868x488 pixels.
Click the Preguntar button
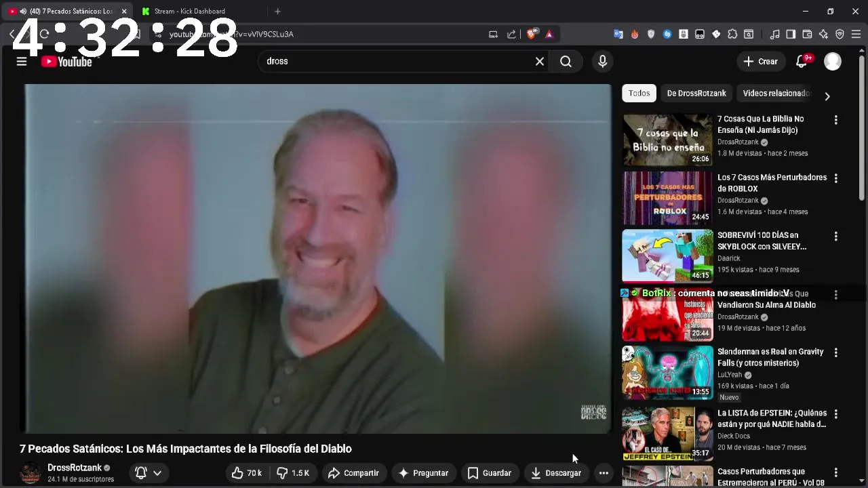coord(423,473)
